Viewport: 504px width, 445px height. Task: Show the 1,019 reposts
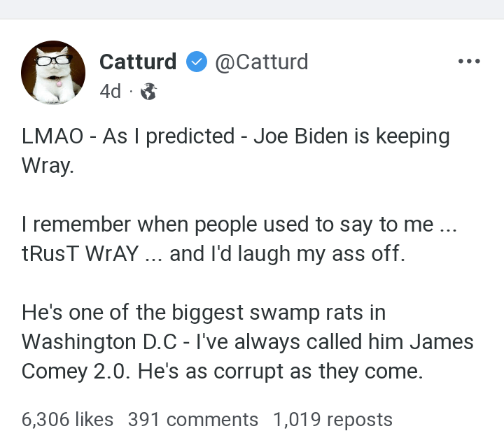tap(332, 419)
